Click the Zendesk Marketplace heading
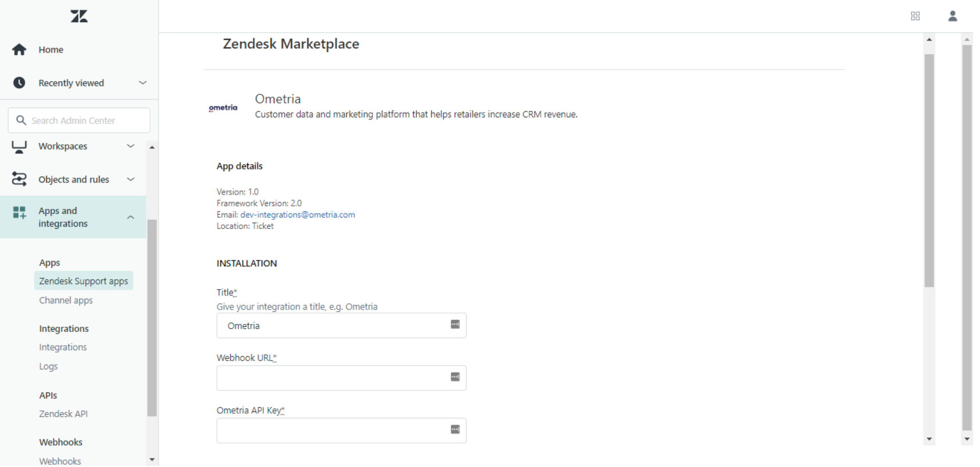The image size is (980, 467). click(291, 44)
